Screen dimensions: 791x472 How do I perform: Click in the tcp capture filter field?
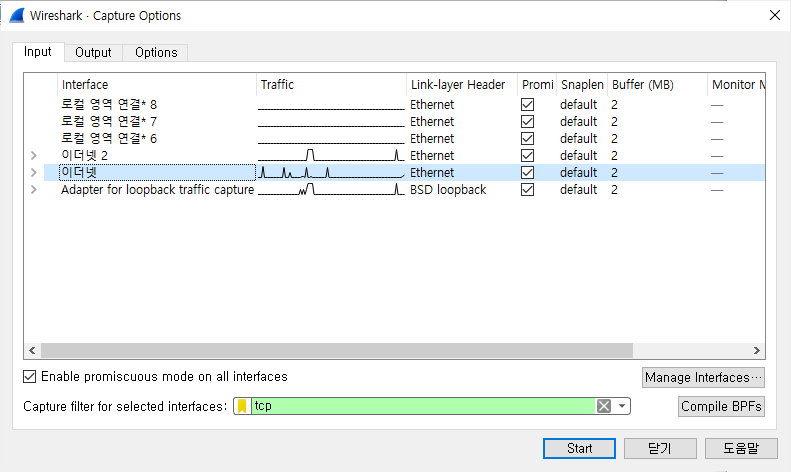(423, 406)
